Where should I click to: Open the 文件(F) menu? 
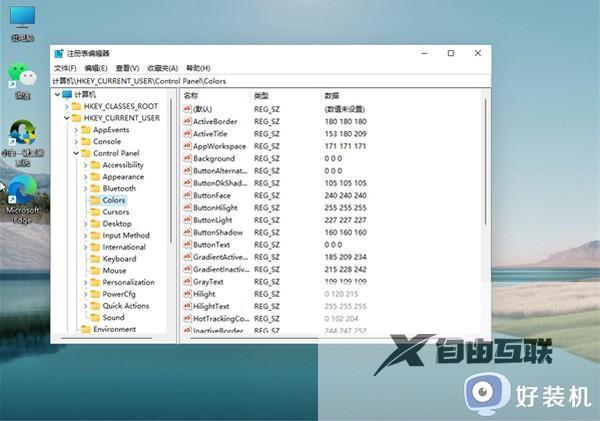[65, 68]
